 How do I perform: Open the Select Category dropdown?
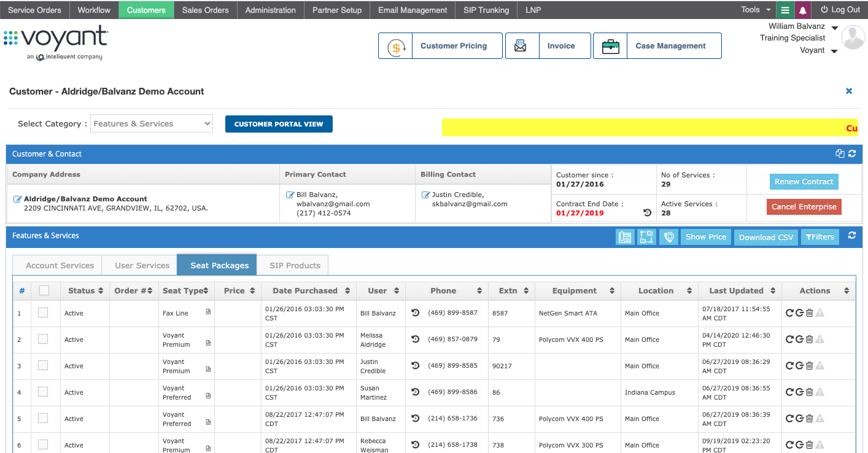[151, 124]
